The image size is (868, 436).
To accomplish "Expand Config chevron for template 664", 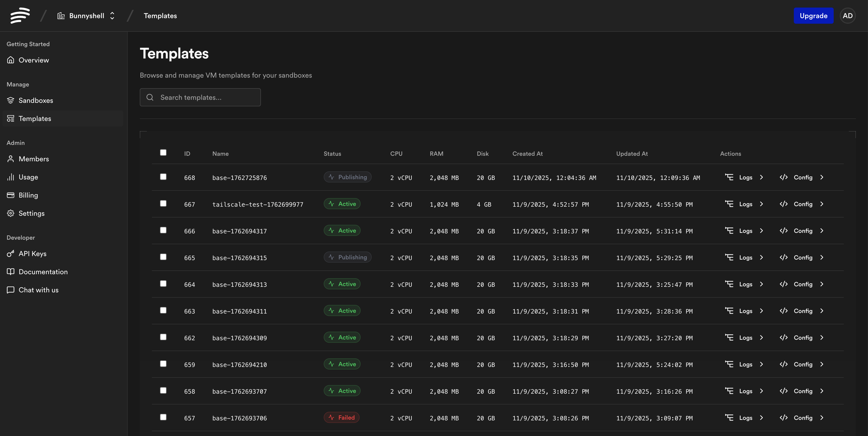I will point(822,284).
